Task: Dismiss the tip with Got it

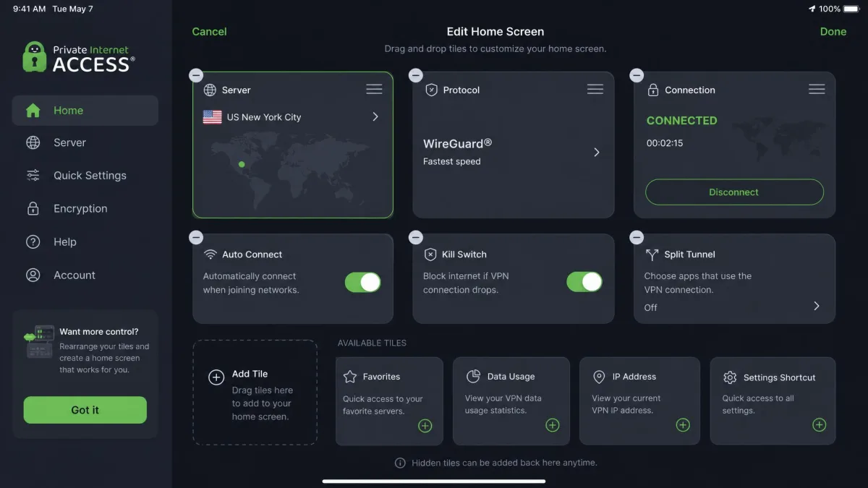Action: (x=85, y=410)
